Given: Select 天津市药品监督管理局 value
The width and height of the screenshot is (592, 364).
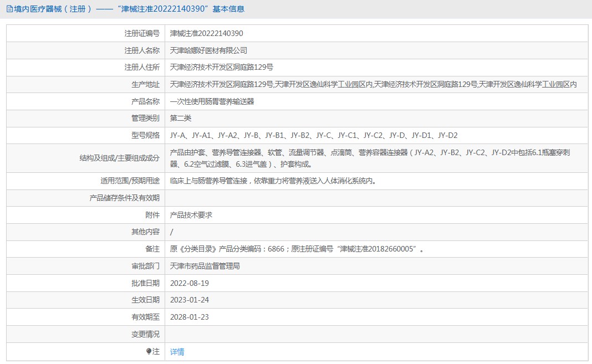Looking at the screenshot, I should pyautogui.click(x=205, y=266).
